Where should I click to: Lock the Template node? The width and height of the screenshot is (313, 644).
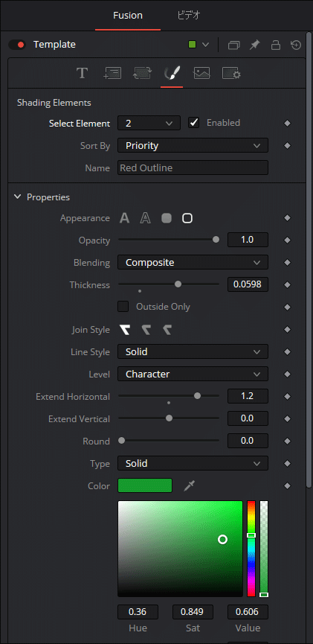(x=276, y=45)
